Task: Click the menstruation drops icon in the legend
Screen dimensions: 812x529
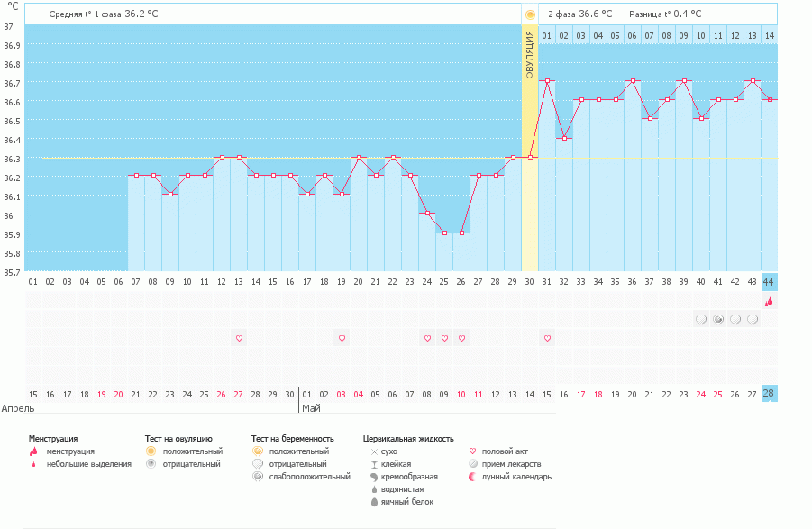Action: point(33,451)
